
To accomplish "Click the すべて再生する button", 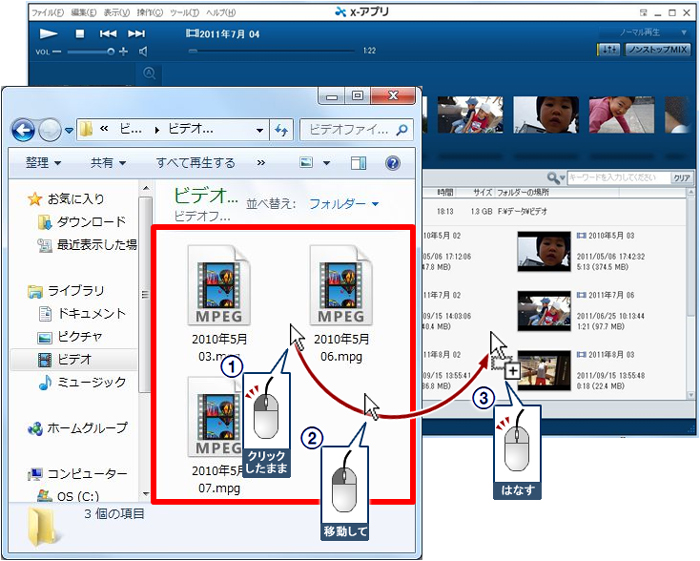I will (x=195, y=163).
